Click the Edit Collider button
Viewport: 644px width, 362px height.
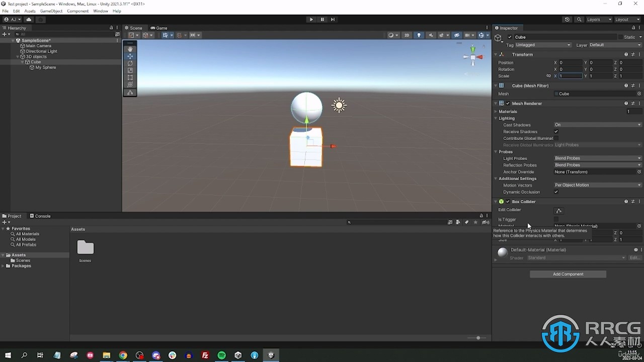click(x=558, y=211)
